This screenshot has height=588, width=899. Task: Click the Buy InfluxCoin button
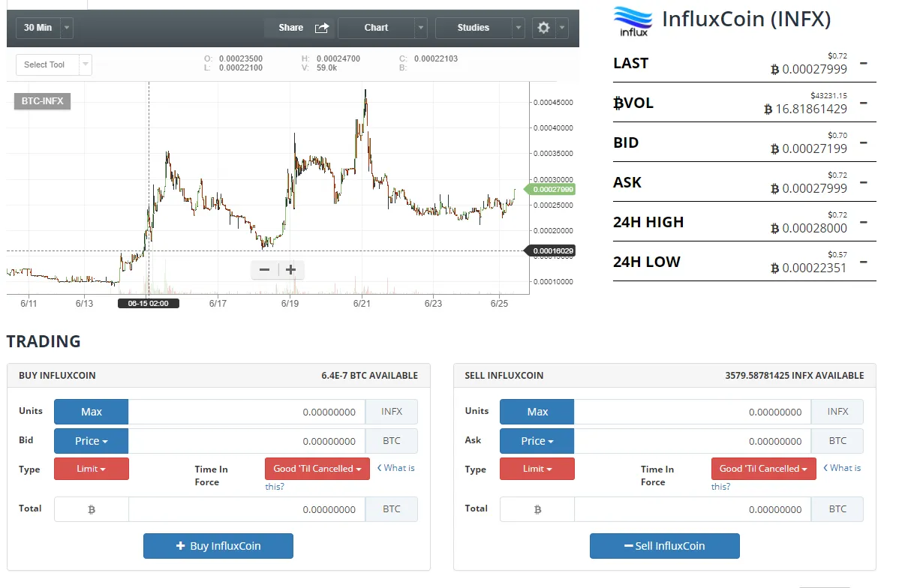pyautogui.click(x=218, y=545)
